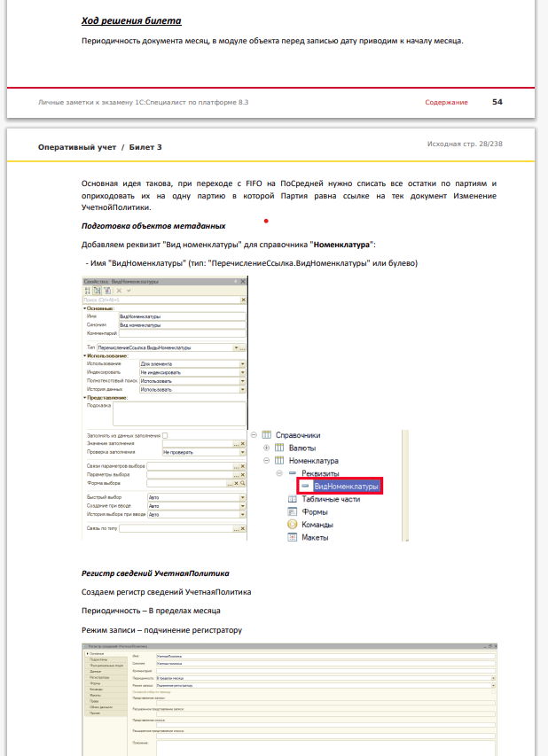Screen dimensions: 548x756
Task: Click the Команды play-circle icon
Action: click(293, 524)
